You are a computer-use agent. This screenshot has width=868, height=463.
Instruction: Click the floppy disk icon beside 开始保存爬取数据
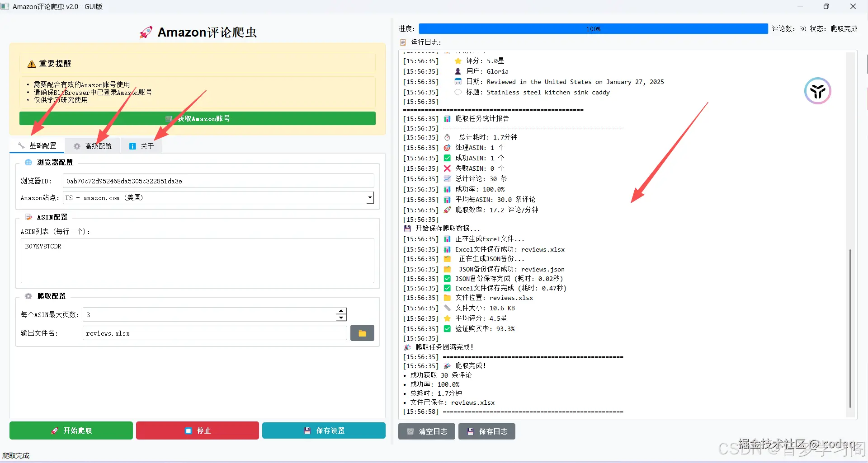[x=407, y=229]
